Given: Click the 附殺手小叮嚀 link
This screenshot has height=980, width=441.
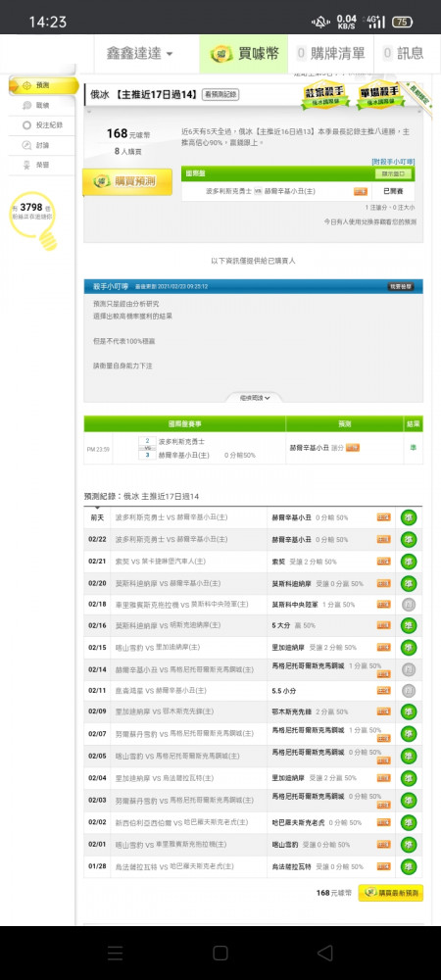Looking at the screenshot, I should coord(393,162).
